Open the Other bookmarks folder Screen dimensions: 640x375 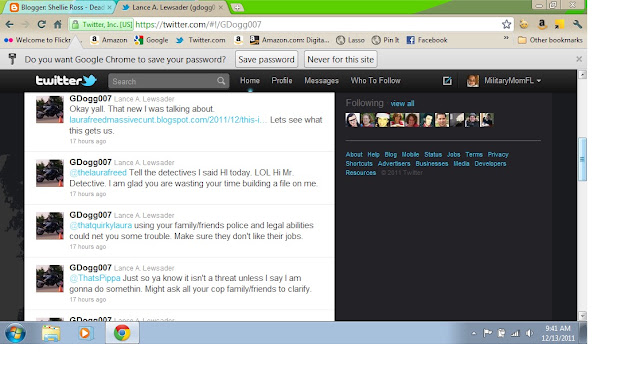[550, 40]
